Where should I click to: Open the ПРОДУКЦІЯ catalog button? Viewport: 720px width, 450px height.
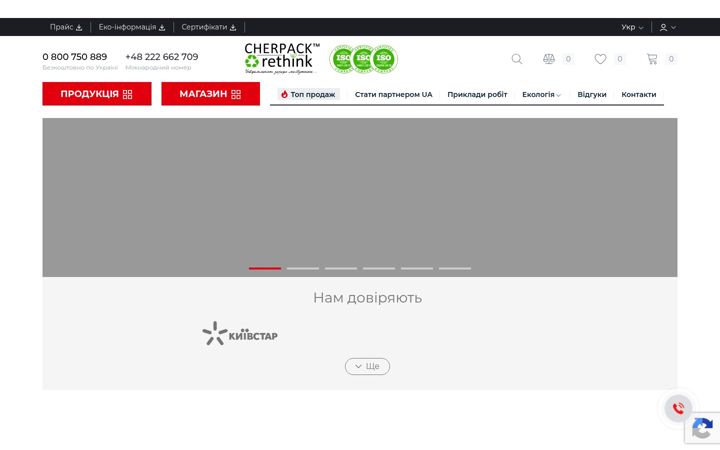(97, 94)
